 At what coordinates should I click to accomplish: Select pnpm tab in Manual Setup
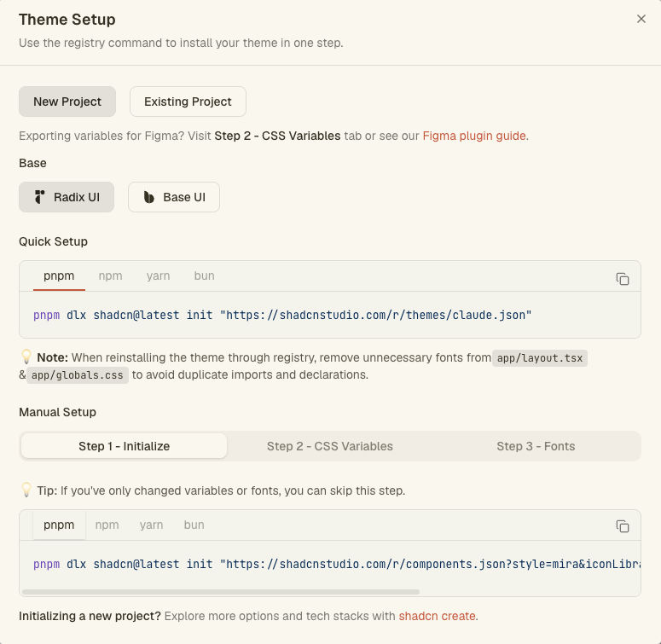click(59, 525)
